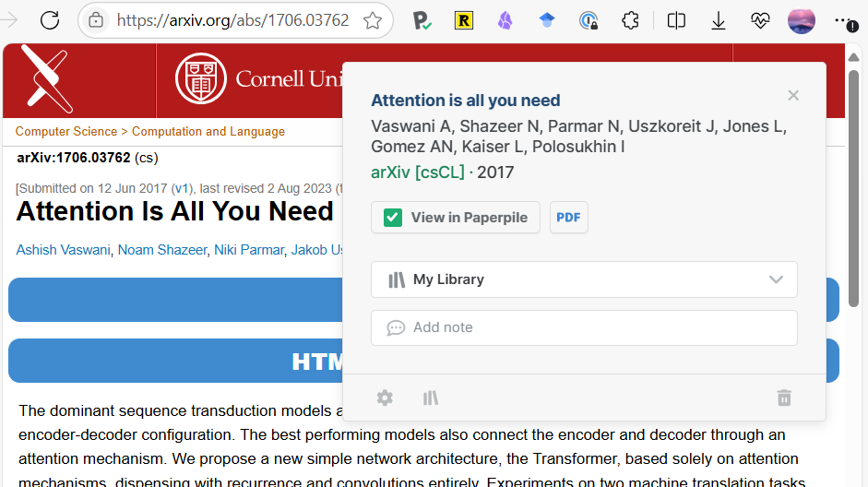Viewport: 868px width, 487px height.
Task: Click the arXiv logo
Action: 46,78
